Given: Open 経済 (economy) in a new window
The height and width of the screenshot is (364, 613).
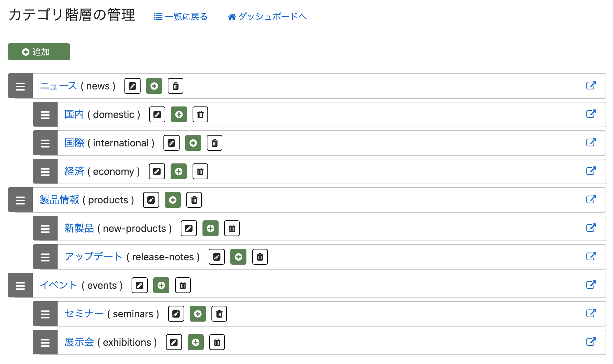Looking at the screenshot, I should point(591,171).
